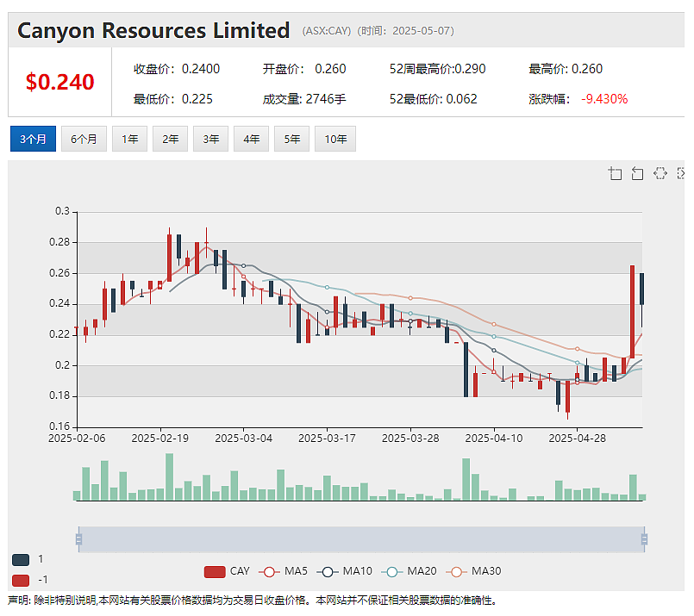Choose the 4年 range tab
Image resolution: width=694 pixels, height=616 pixels.
point(251,139)
